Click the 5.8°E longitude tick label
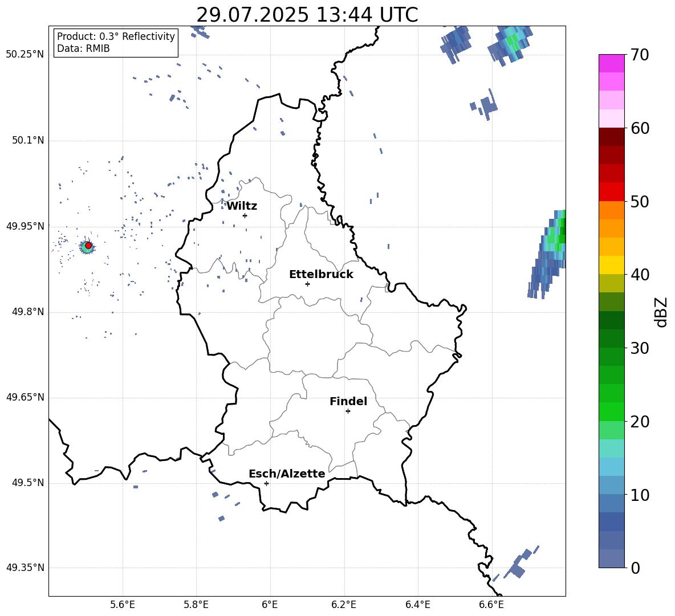 coord(196,605)
